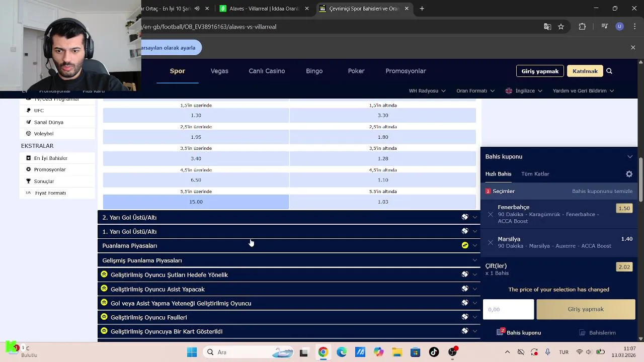Screen dimensions: 644x362
Task: Expand Geliştirilmiş Oyuncu Şutları Hedefe Yönelik
Action: coord(289,275)
